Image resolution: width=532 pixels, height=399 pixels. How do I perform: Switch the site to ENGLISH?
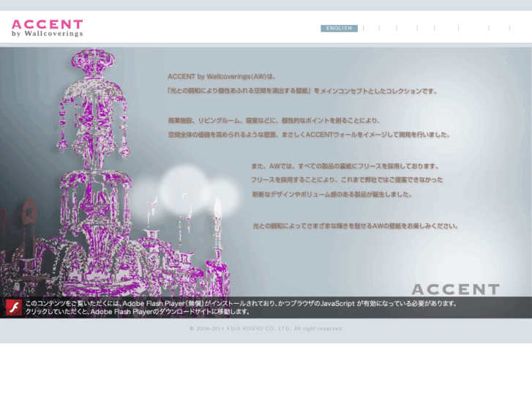(x=339, y=28)
